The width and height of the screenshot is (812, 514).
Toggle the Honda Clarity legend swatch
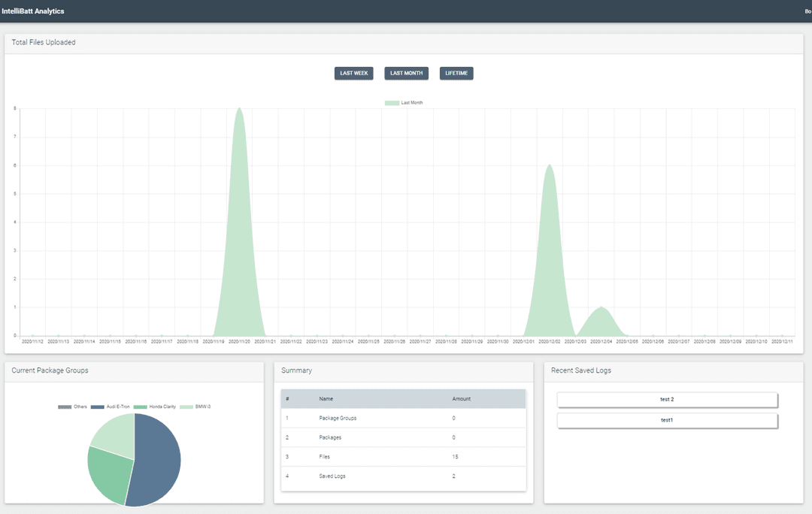pos(141,407)
